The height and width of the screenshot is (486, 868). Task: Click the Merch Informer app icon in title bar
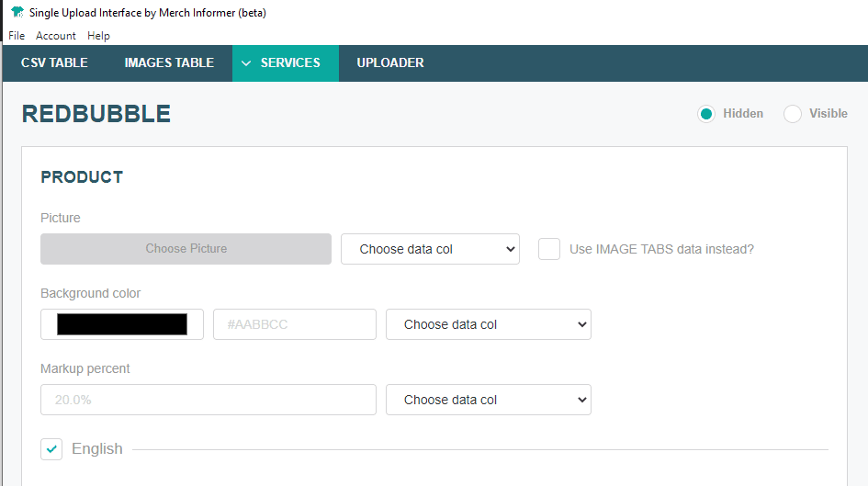coord(17,12)
